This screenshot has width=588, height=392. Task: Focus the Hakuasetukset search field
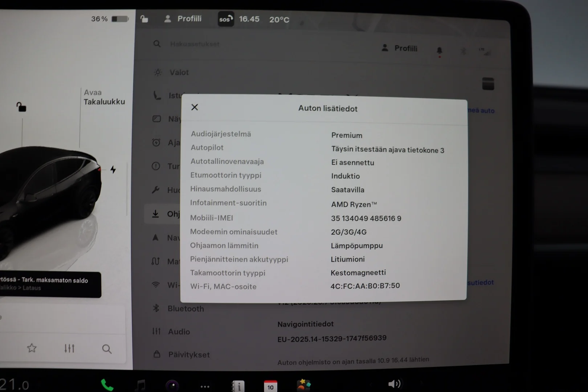(195, 44)
